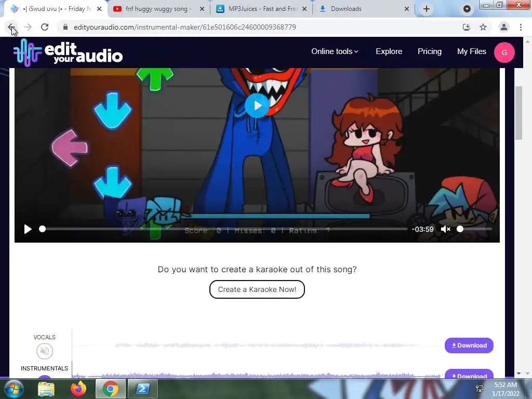This screenshot has width=532, height=399.
Task: Close the iSwud uvu tab
Action: 99,9
